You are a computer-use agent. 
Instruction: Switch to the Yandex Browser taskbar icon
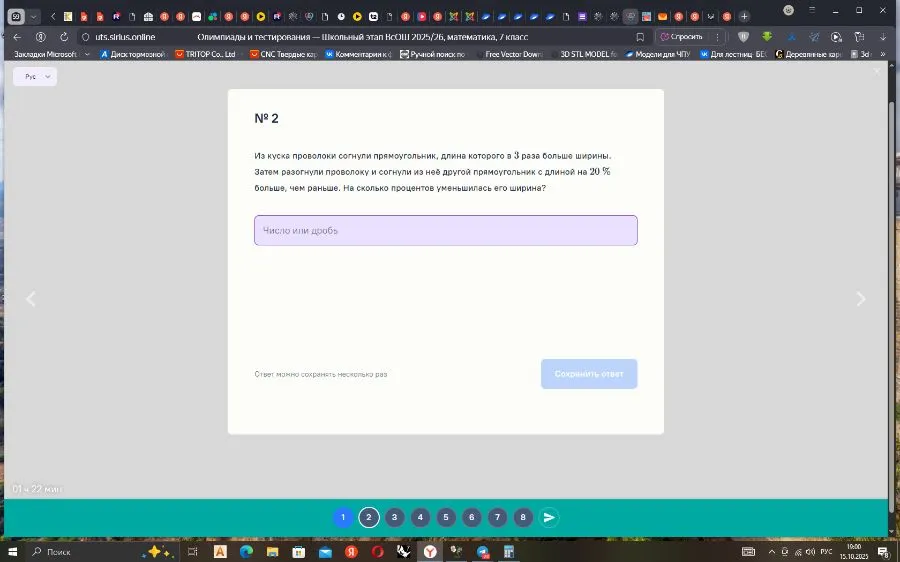tap(430, 552)
